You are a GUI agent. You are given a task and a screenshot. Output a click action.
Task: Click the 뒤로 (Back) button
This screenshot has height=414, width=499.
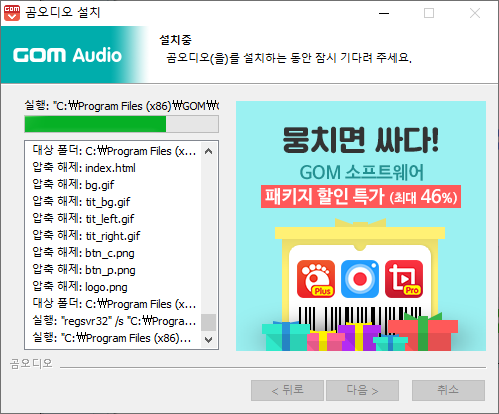tap(287, 390)
